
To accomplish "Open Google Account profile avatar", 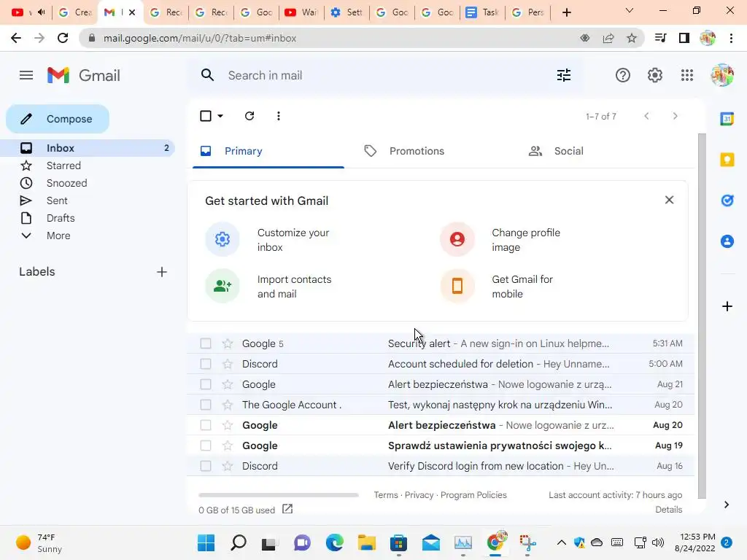I will pos(722,75).
